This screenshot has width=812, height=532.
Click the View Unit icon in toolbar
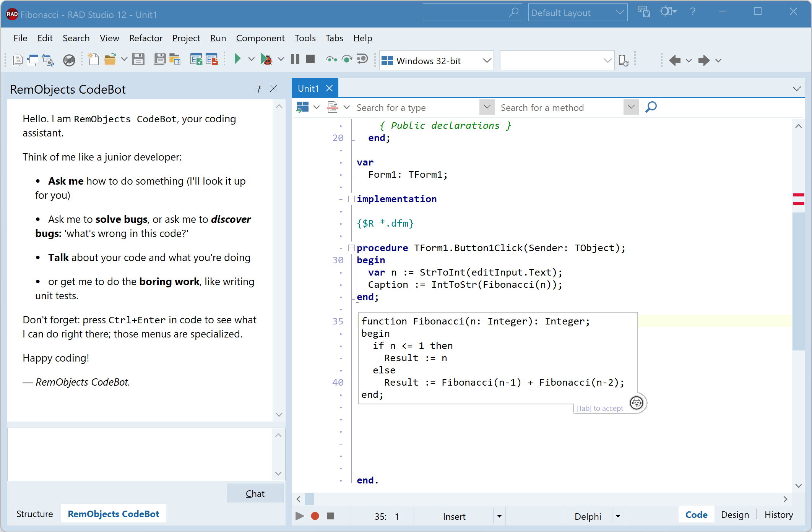pyautogui.click(x=17, y=60)
